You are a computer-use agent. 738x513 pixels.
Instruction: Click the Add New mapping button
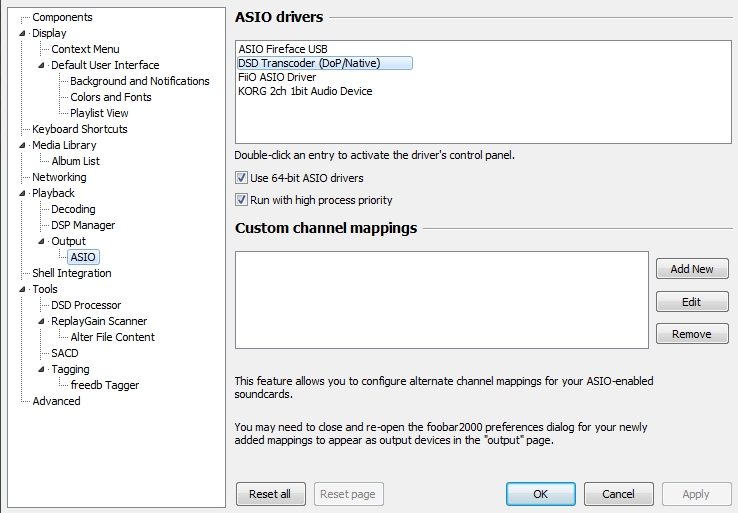coord(692,269)
